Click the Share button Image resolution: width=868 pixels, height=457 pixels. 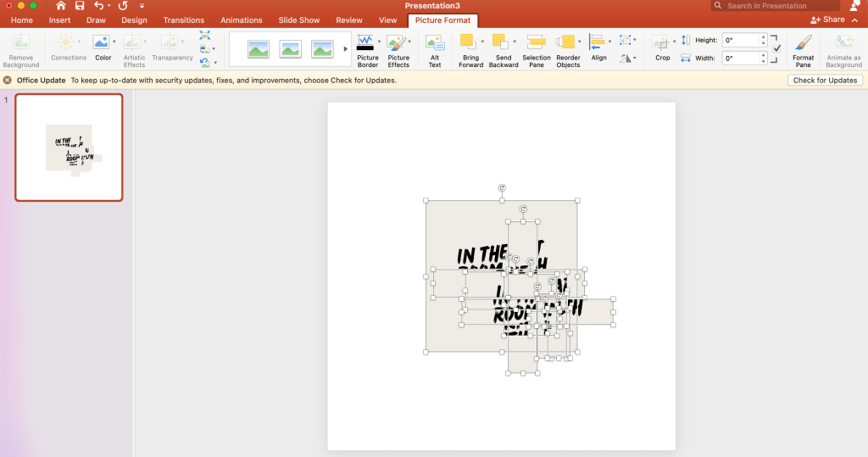827,20
